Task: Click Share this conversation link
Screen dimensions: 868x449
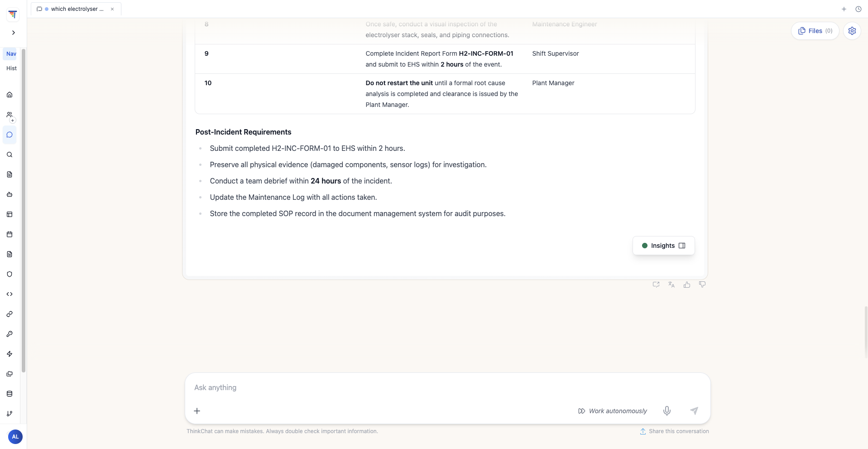Action: point(674,431)
